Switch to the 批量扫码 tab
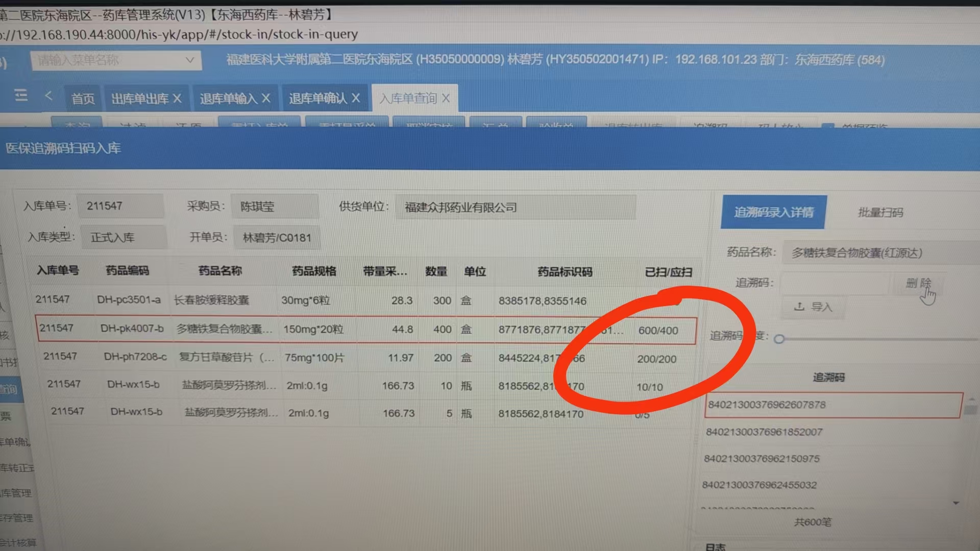The height and width of the screenshot is (551, 980). point(880,212)
